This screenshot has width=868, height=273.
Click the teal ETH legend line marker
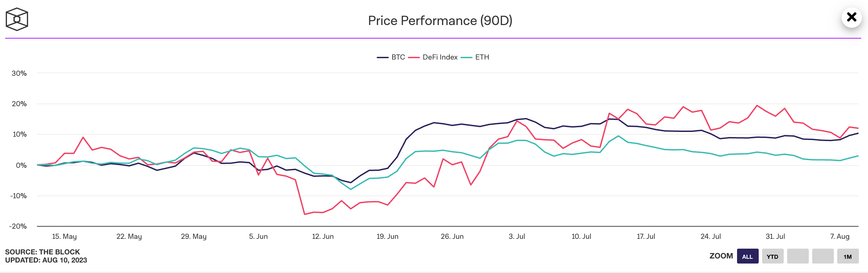click(466, 58)
